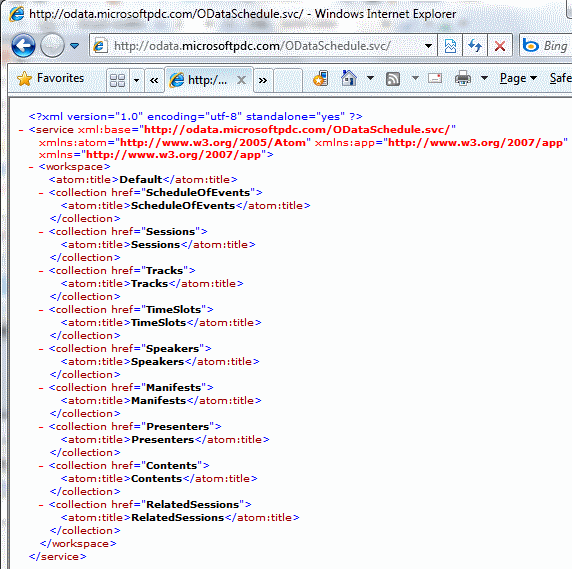Collapse the Contents collection node

coord(41,466)
